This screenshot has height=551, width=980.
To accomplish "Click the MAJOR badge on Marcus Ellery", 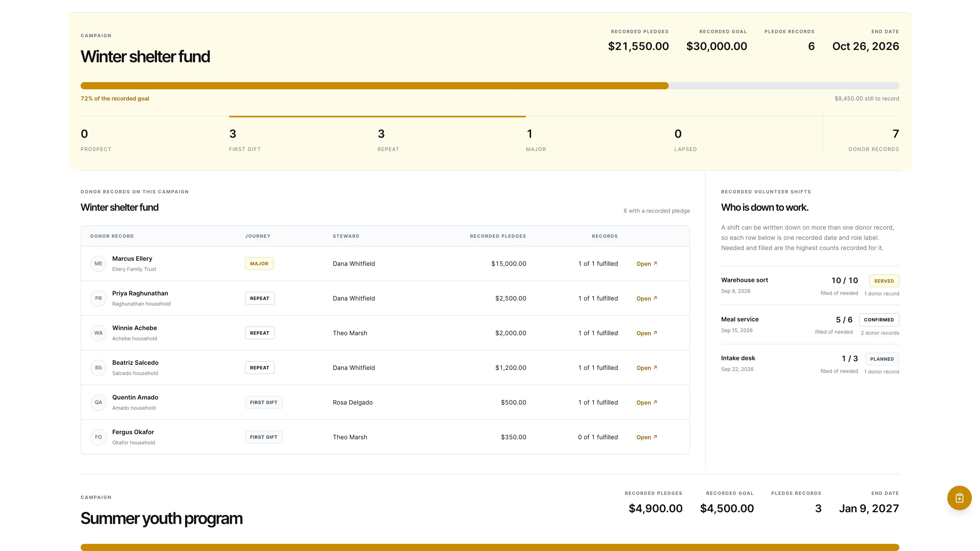I will pyautogui.click(x=259, y=264).
